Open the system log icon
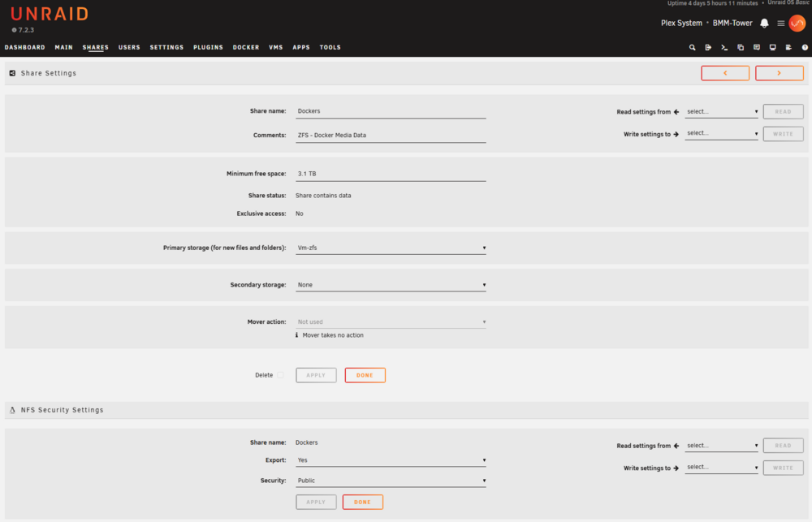The image size is (812, 522). [x=788, y=47]
